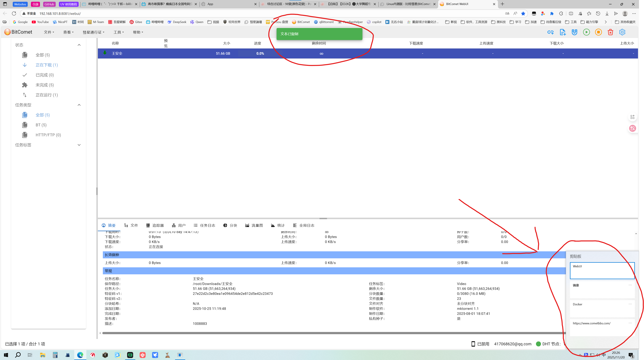This screenshot has width=644, height=360.
Task: Click the 进度 column header
Action: [x=257, y=43]
